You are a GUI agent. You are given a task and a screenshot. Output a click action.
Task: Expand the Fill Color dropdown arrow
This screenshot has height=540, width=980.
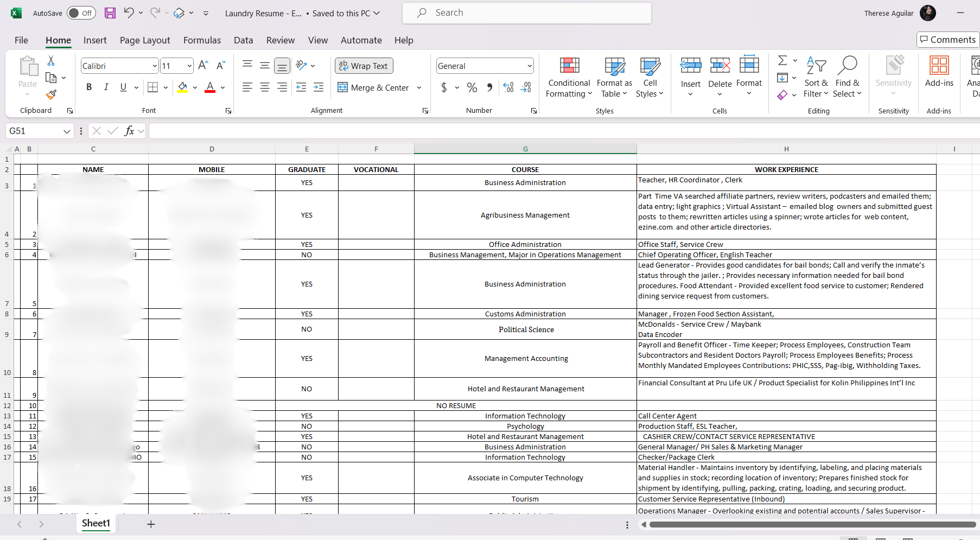(x=195, y=87)
